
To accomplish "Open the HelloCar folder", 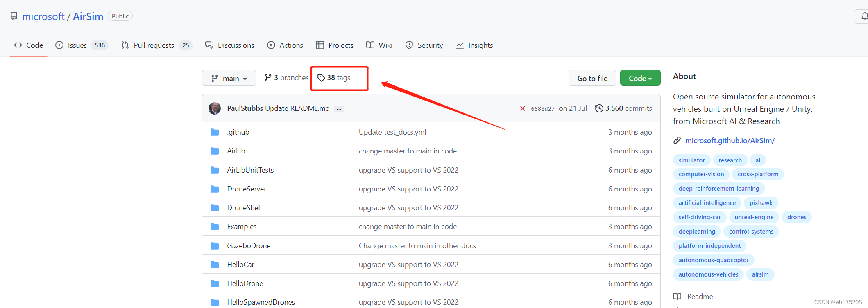I will point(240,265).
